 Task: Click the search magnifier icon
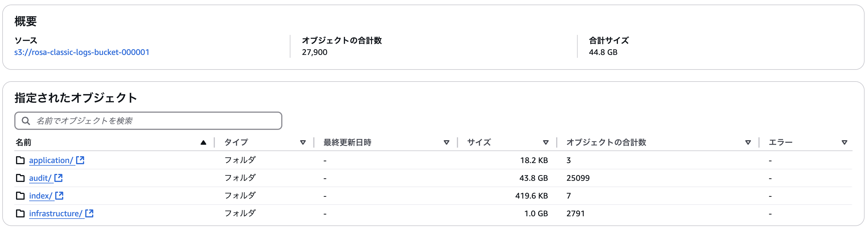26,120
